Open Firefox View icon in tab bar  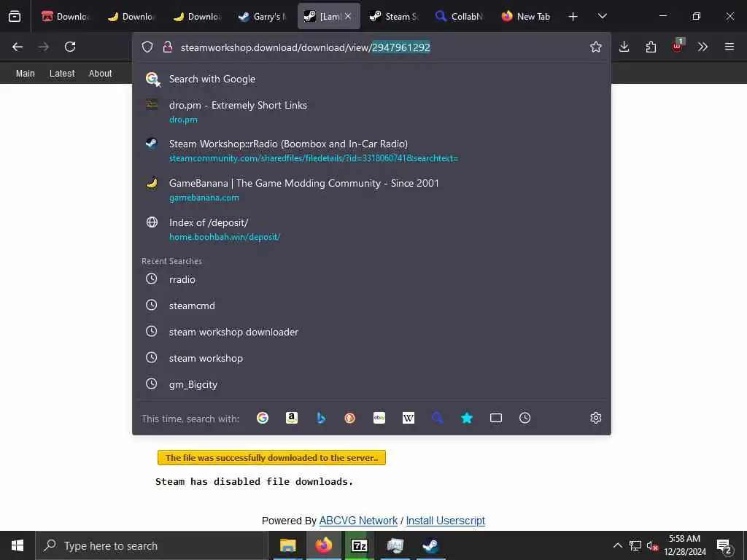click(15, 16)
